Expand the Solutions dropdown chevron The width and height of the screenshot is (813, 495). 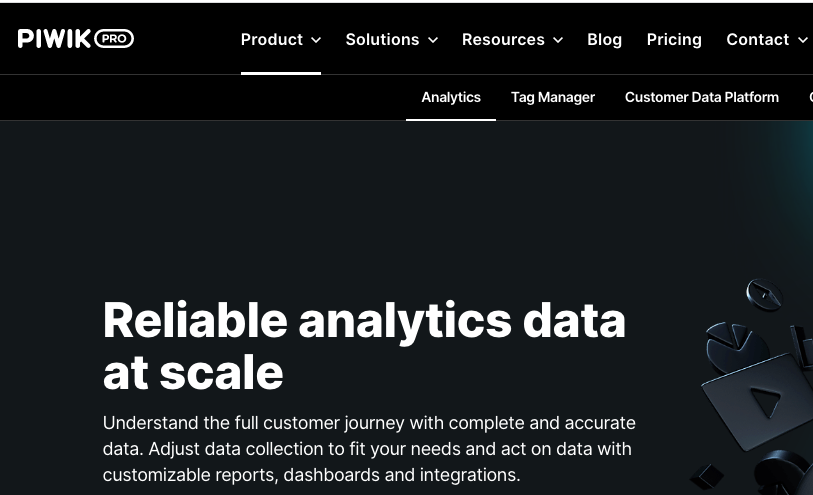[x=433, y=40]
